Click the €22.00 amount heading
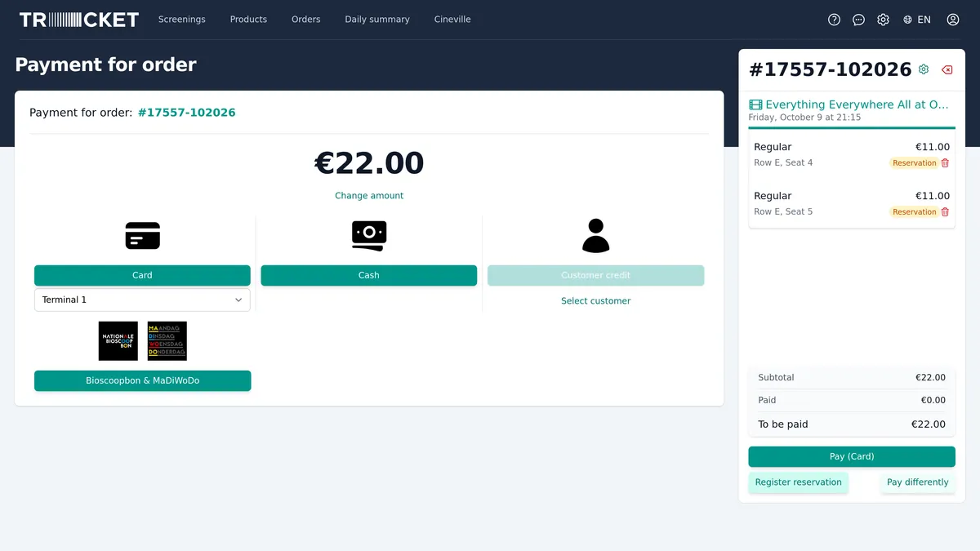 369,163
